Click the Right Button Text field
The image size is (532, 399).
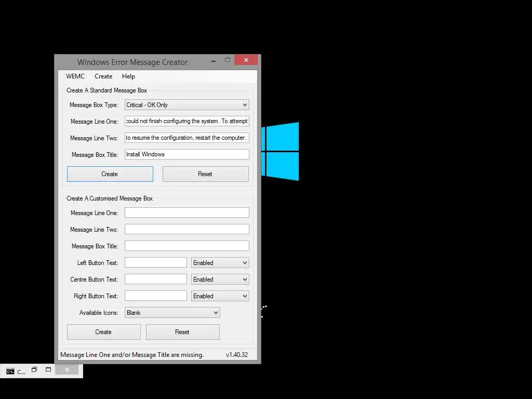tap(155, 296)
